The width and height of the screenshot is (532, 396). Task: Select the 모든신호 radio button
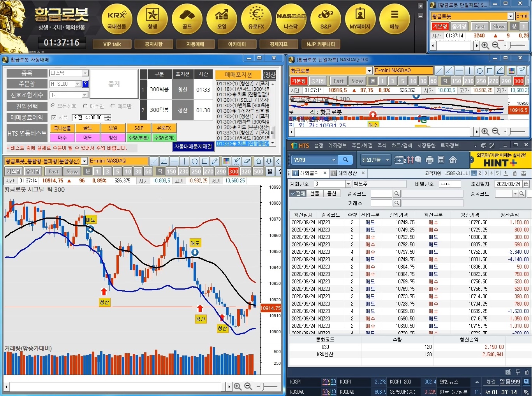point(53,106)
